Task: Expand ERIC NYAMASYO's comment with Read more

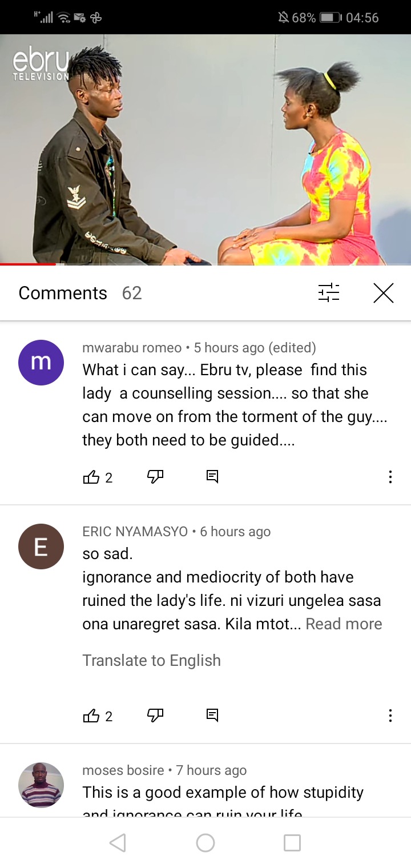Action: point(344,624)
